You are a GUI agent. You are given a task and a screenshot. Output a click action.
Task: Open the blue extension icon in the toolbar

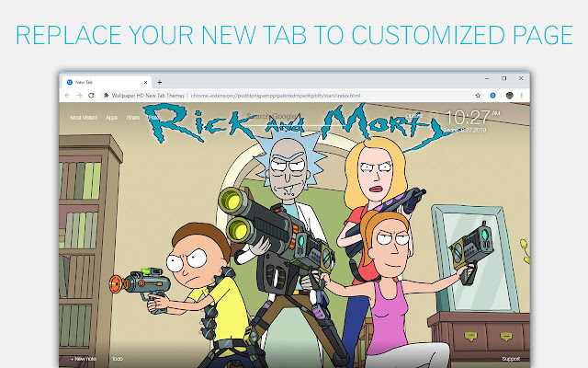[492, 96]
